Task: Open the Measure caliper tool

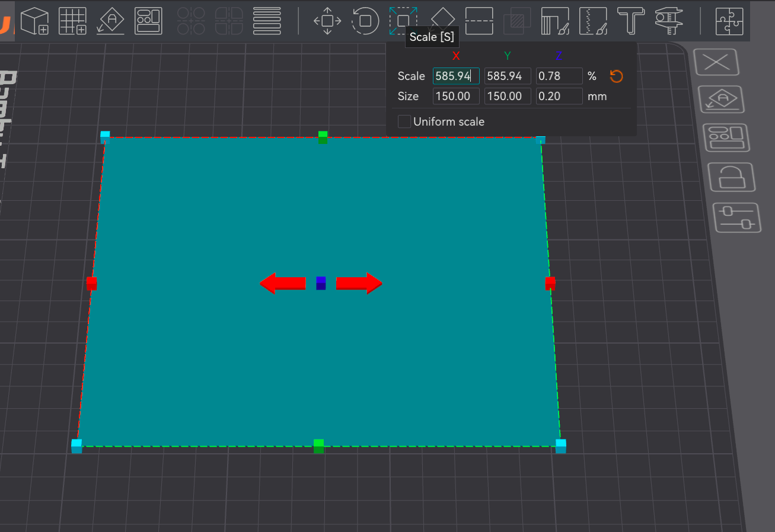Action: click(x=669, y=21)
